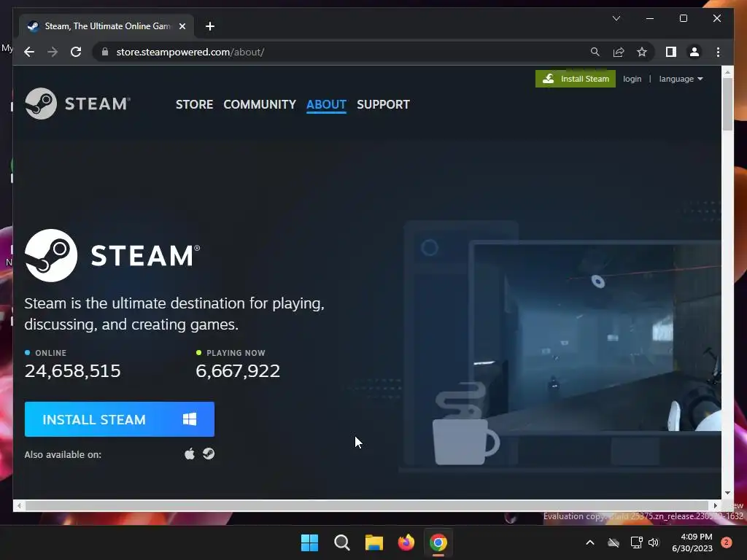
Task: Click the green Install Steam header button
Action: coord(576,79)
